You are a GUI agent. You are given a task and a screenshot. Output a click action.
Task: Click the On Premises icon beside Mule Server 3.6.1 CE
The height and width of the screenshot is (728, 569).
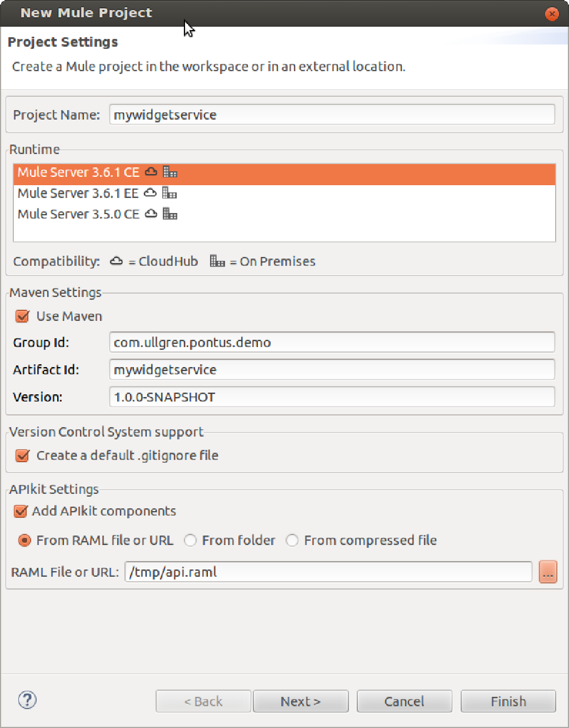pyautogui.click(x=170, y=172)
